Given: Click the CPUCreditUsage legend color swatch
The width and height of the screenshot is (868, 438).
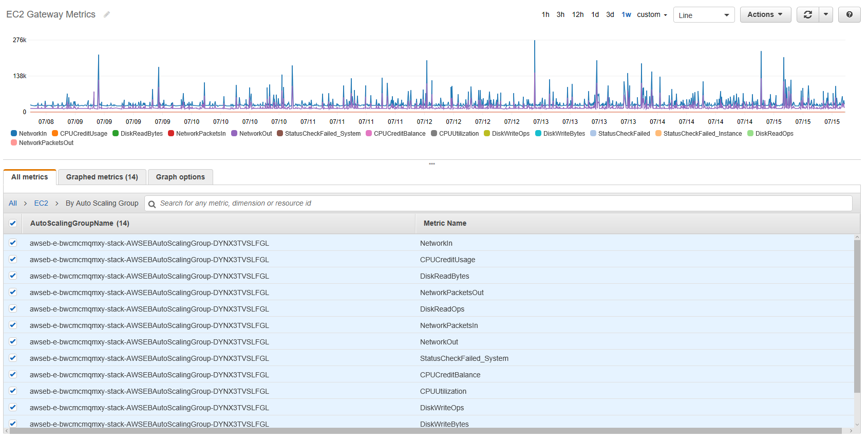Looking at the screenshot, I should click(55, 133).
